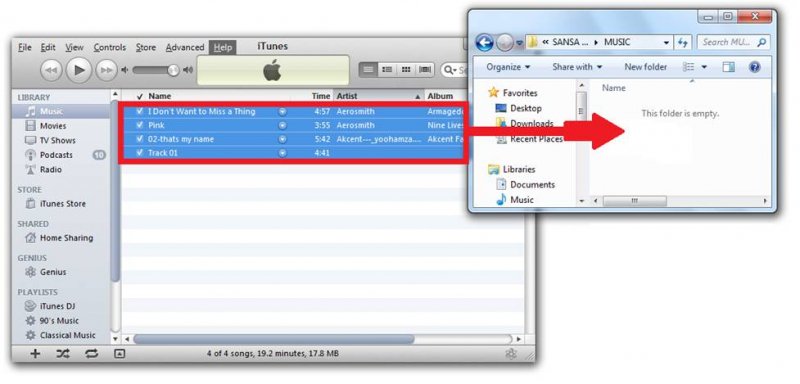Open the change view options dropdown arrow
800x384 pixels.
tap(705, 67)
